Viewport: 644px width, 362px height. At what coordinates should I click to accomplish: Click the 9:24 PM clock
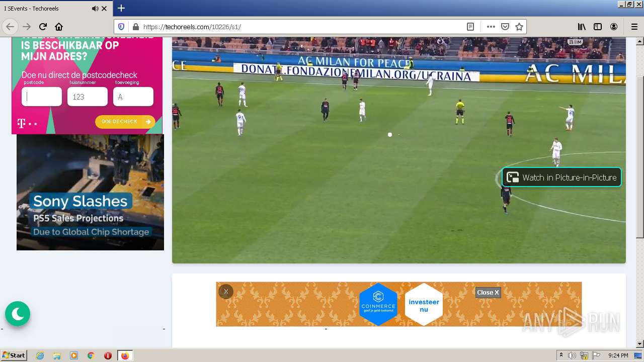(618, 355)
